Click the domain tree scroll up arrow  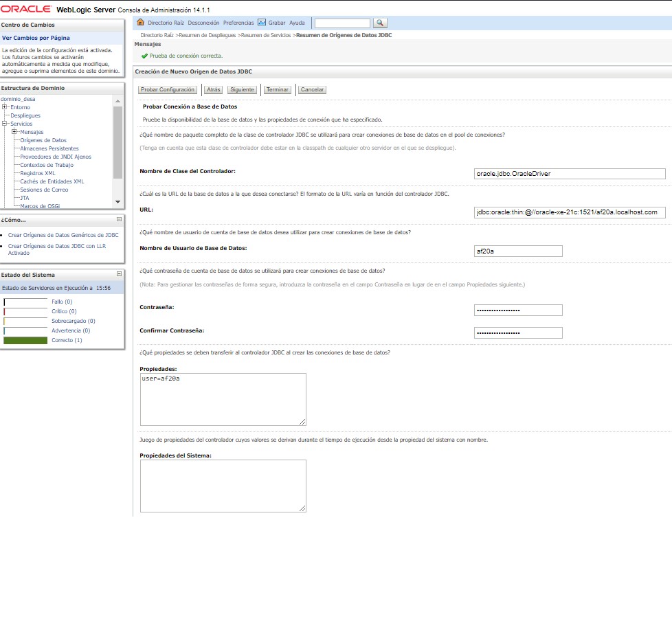click(x=117, y=101)
